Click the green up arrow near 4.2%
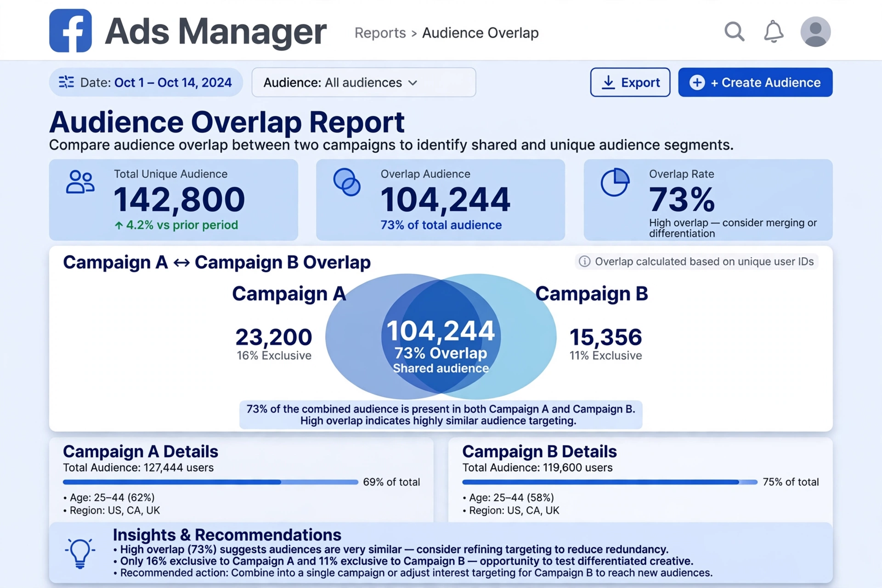This screenshot has height=588, width=882. point(119,225)
